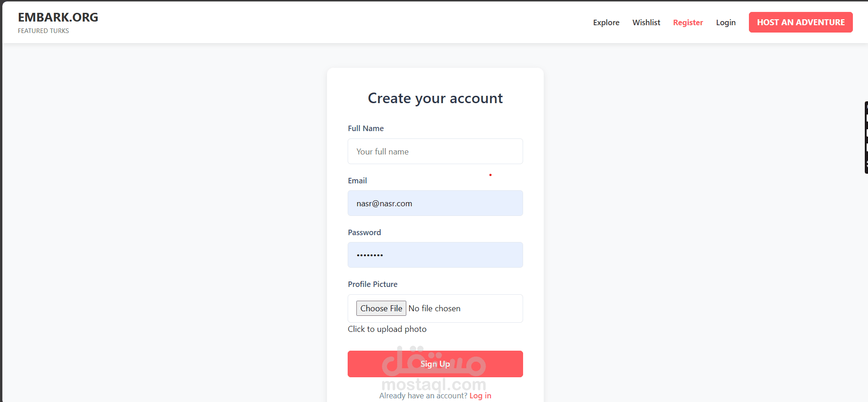The image size is (868, 402).
Task: Click inside the Password field
Action: pos(435,255)
